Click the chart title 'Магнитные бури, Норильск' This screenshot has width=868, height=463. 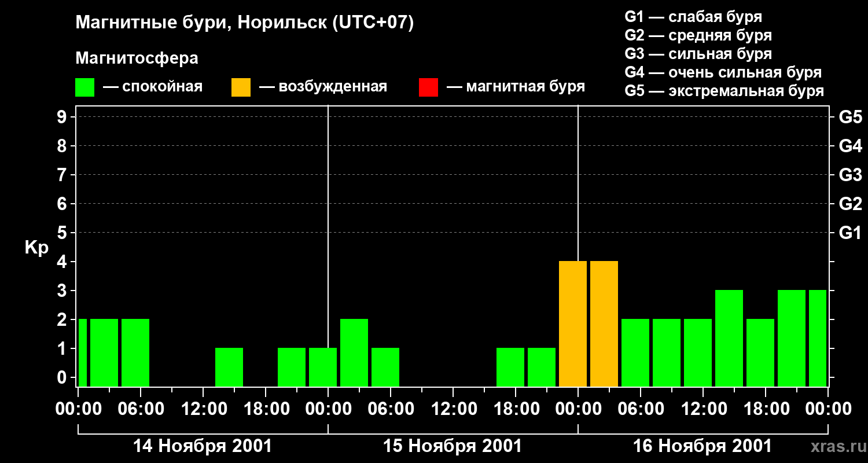point(244,23)
